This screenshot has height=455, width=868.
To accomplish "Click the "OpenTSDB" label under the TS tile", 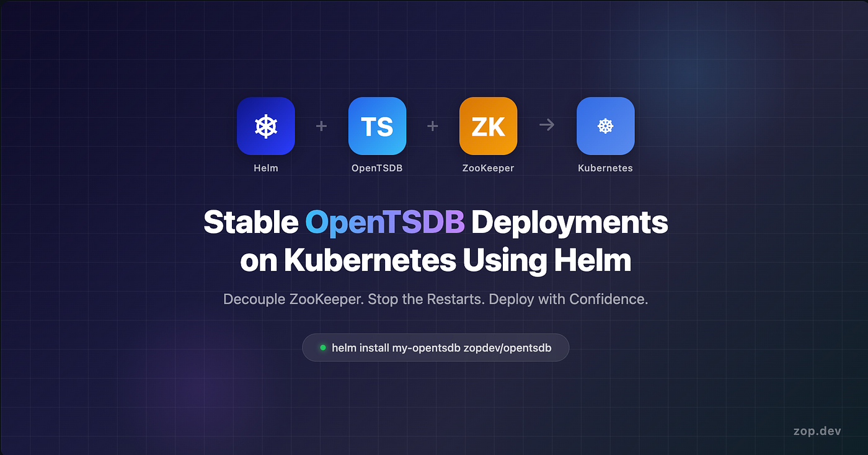I will tap(377, 168).
